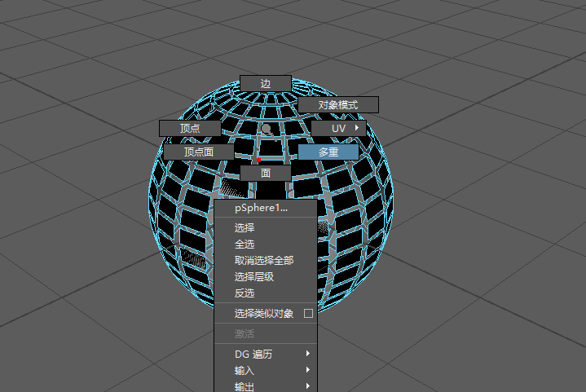Image resolution: width=586 pixels, height=392 pixels.
Task: Choose 选择类似对象 menu entry
Action: tap(266, 313)
